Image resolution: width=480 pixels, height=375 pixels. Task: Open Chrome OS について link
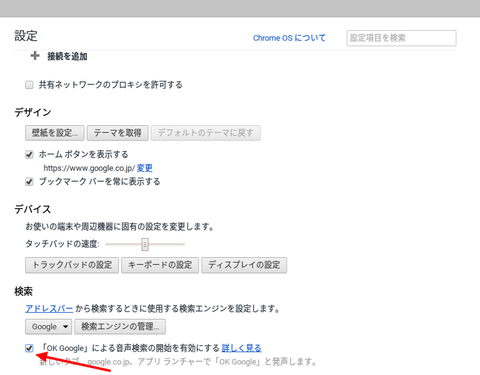tap(289, 38)
